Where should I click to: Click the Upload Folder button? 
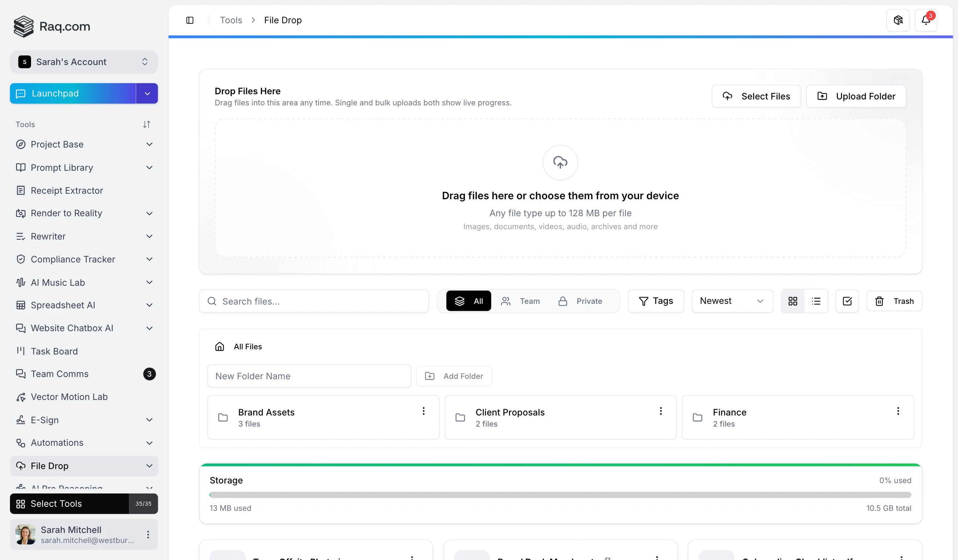856,96
